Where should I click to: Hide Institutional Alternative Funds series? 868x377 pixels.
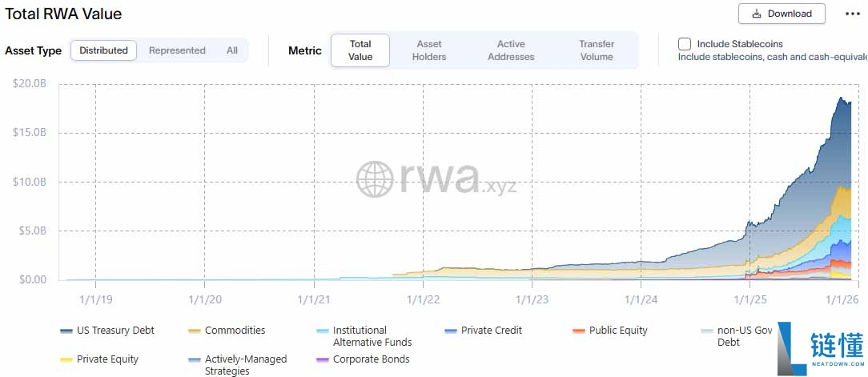pos(323,331)
